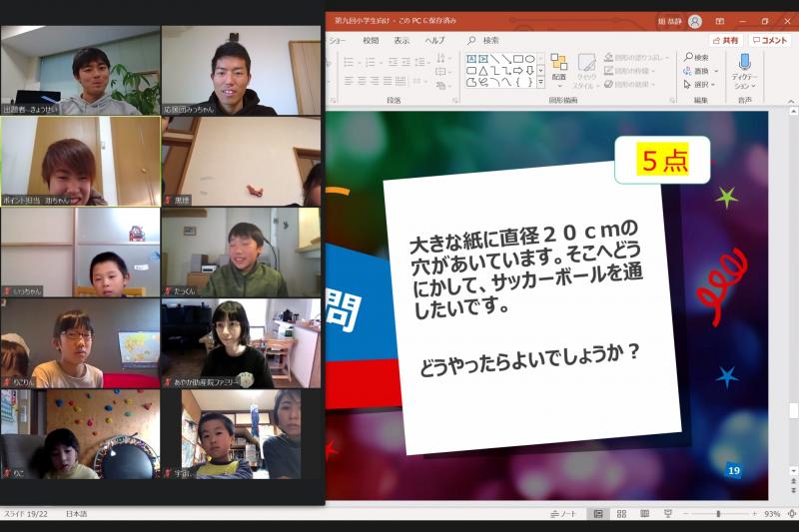Select the freeform shape tool

pos(471,82)
